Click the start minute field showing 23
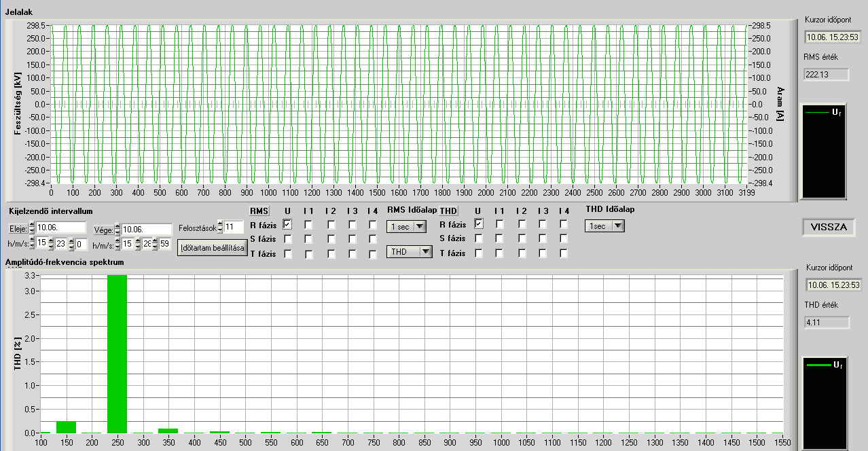Screen dimensions: 868x451 tap(60, 244)
